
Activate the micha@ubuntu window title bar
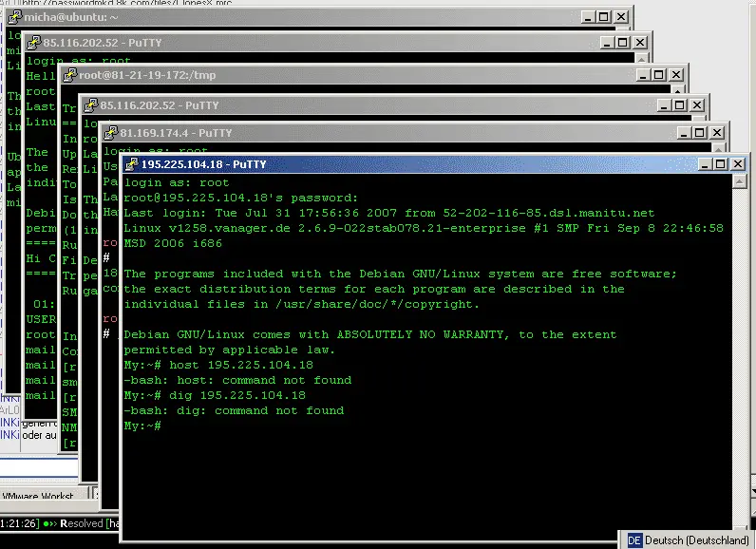(x=285, y=17)
